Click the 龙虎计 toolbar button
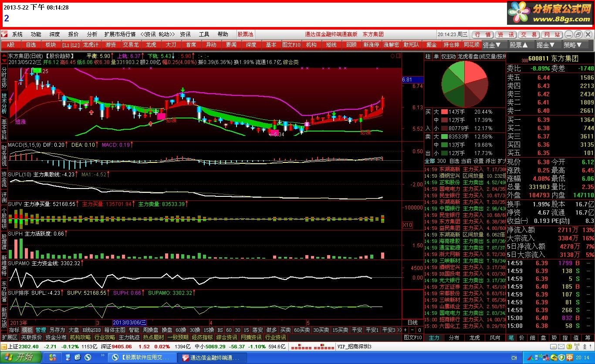Image resolution: width=595 pixels, height=364 pixels. pyautogui.click(x=91, y=44)
